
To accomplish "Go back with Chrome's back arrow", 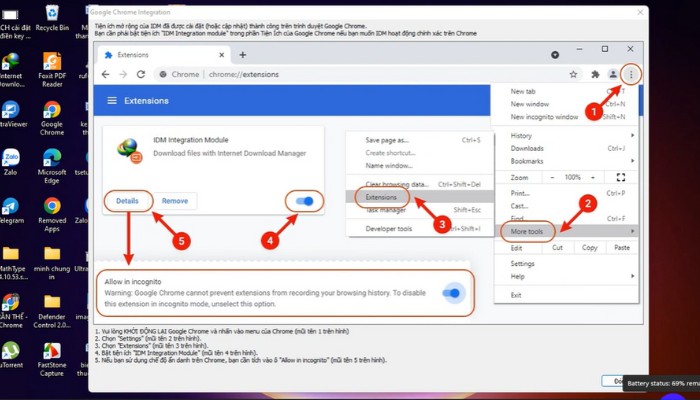I will pos(105,74).
